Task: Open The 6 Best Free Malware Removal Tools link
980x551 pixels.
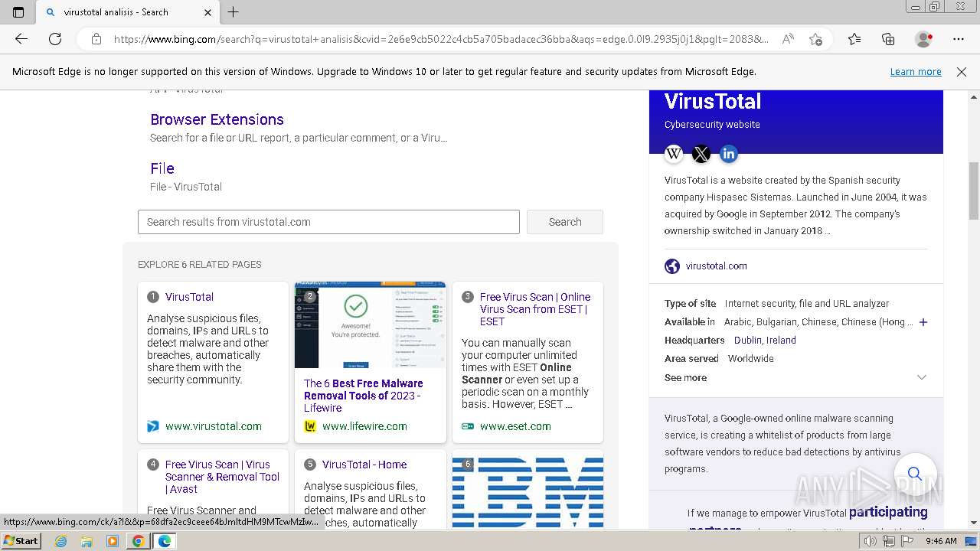Action: pyautogui.click(x=363, y=396)
